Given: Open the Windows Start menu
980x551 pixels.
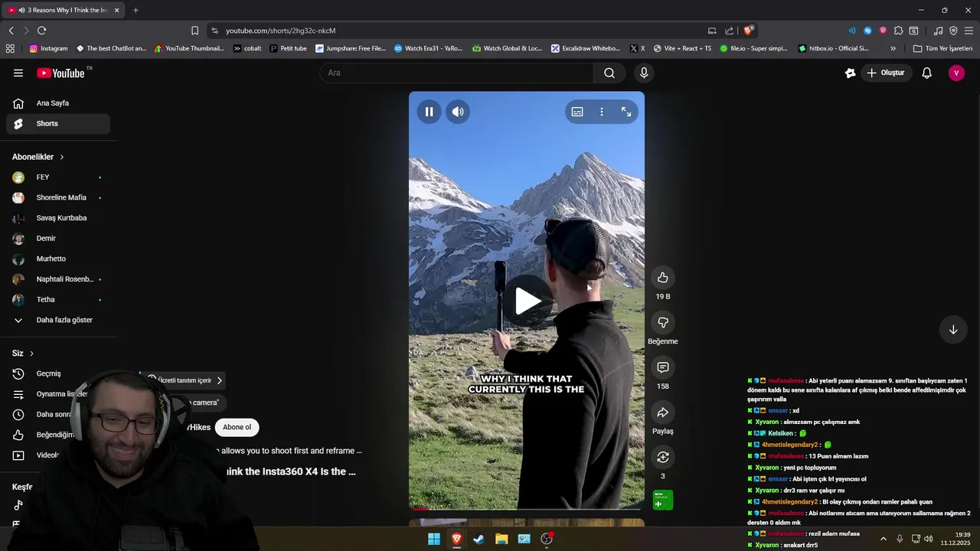Looking at the screenshot, I should click(434, 539).
